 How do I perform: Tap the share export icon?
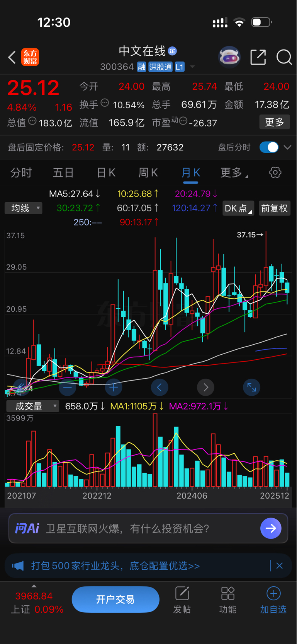click(x=258, y=57)
